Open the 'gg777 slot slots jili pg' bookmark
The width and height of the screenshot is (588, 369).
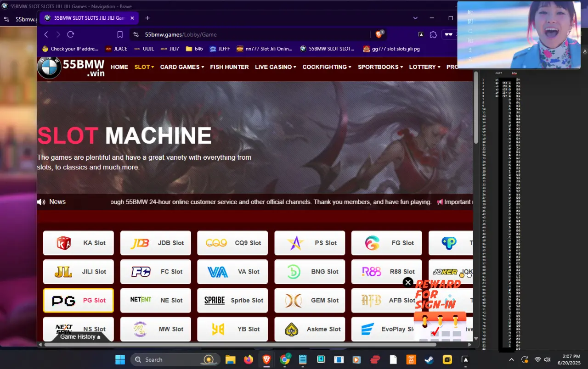coord(391,49)
